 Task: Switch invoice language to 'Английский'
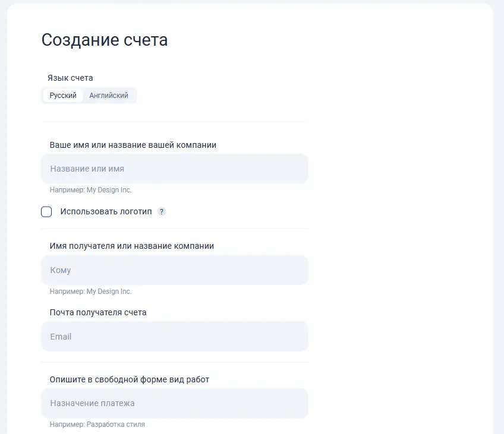point(109,96)
